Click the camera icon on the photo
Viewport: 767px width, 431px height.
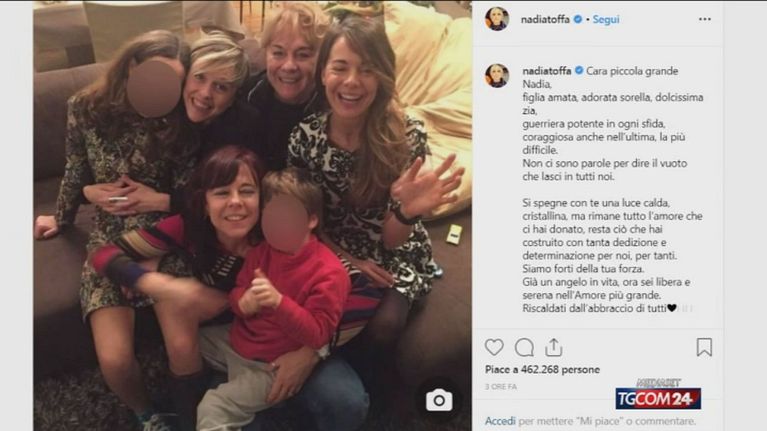pyautogui.click(x=438, y=400)
